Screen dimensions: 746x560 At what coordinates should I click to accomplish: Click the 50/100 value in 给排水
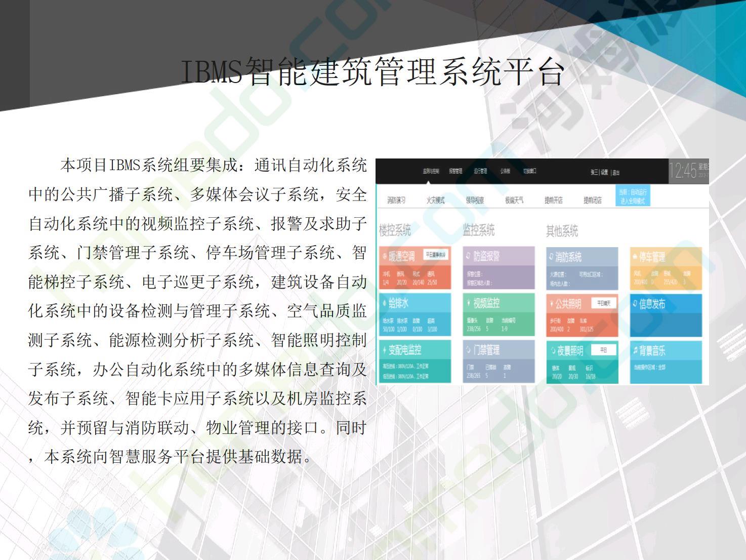click(389, 329)
